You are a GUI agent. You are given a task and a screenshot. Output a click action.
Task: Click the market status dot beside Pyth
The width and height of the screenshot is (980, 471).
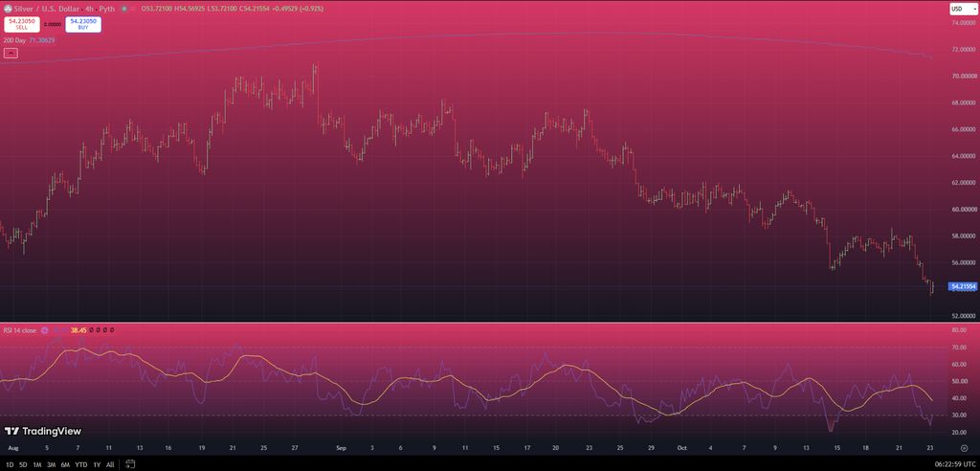pyautogui.click(x=123, y=10)
